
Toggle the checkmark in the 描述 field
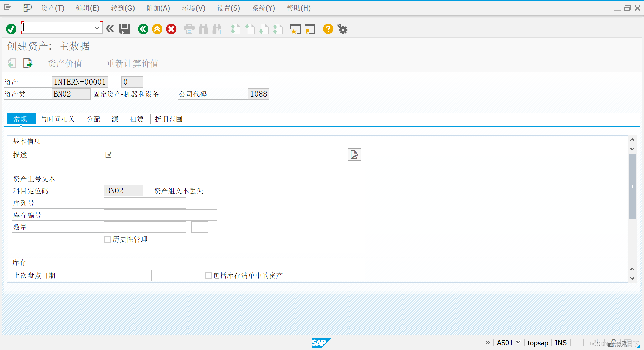(x=108, y=154)
